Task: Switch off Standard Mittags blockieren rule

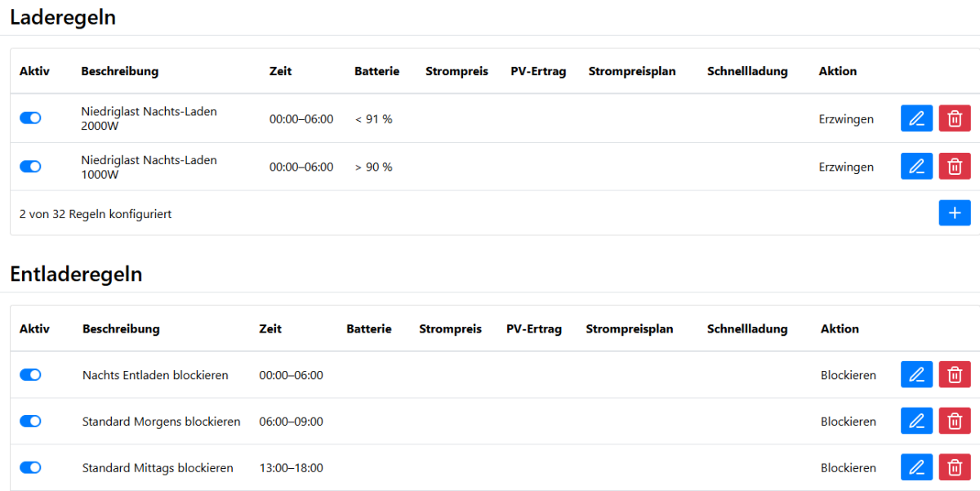Action: (30, 468)
